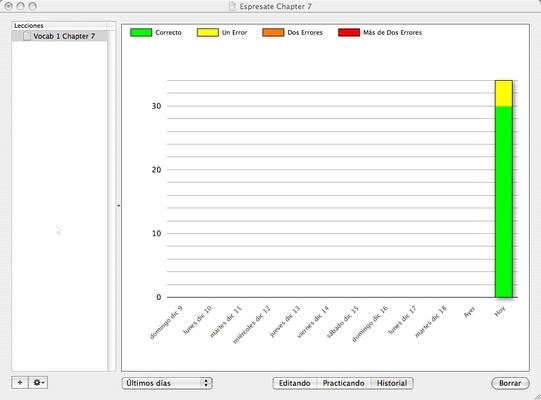Add a new lesson with the plus button

20,382
